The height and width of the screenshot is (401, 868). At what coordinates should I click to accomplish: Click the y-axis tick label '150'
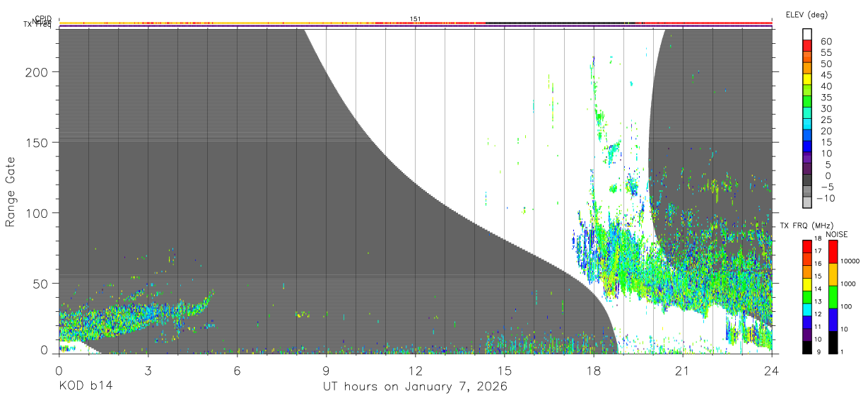coord(38,142)
